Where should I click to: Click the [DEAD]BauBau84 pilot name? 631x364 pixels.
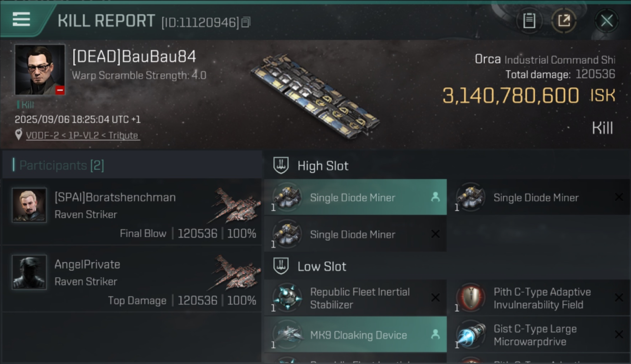tap(134, 57)
